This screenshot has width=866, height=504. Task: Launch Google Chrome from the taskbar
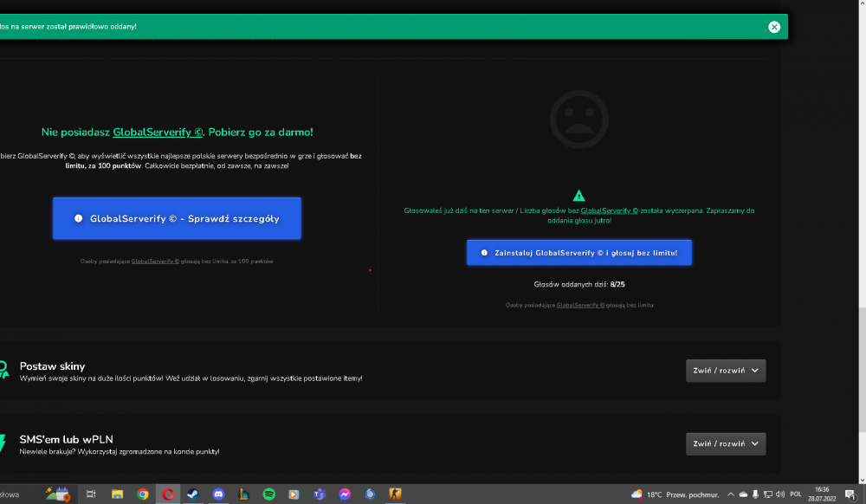pyautogui.click(x=143, y=494)
